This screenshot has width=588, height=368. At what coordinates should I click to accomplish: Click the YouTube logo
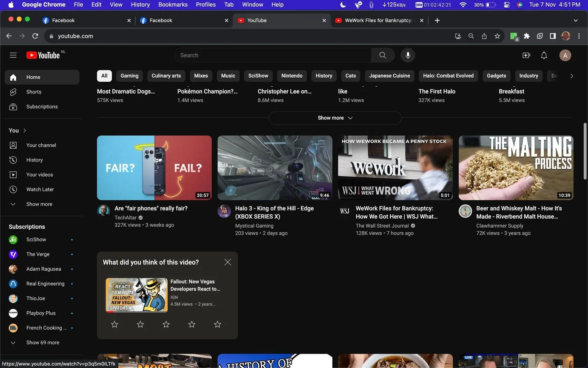43,55
